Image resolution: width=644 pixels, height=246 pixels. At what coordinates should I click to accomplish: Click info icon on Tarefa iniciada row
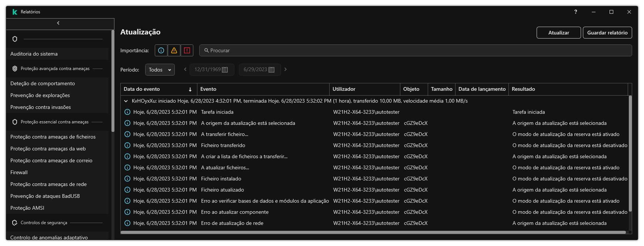tap(127, 112)
